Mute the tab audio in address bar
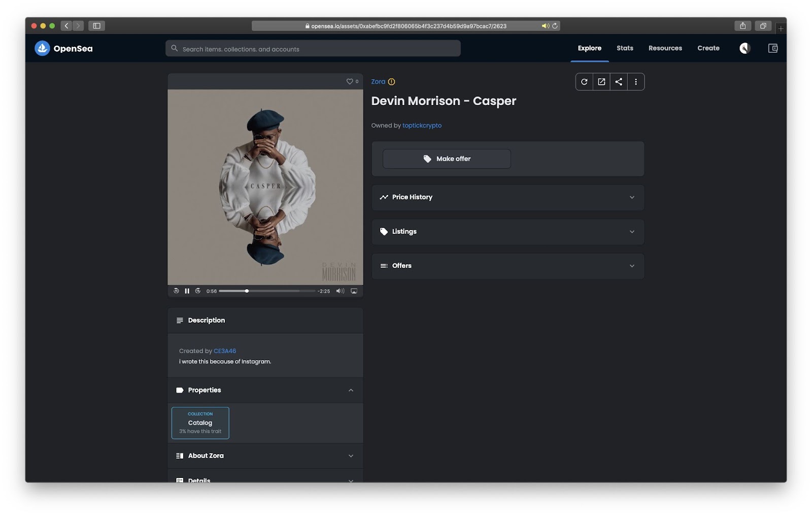 (x=545, y=26)
